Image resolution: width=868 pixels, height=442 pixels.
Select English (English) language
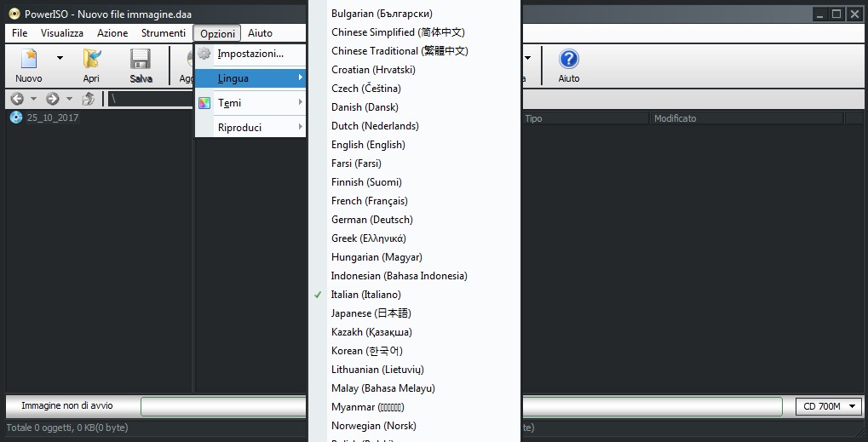(x=415, y=145)
